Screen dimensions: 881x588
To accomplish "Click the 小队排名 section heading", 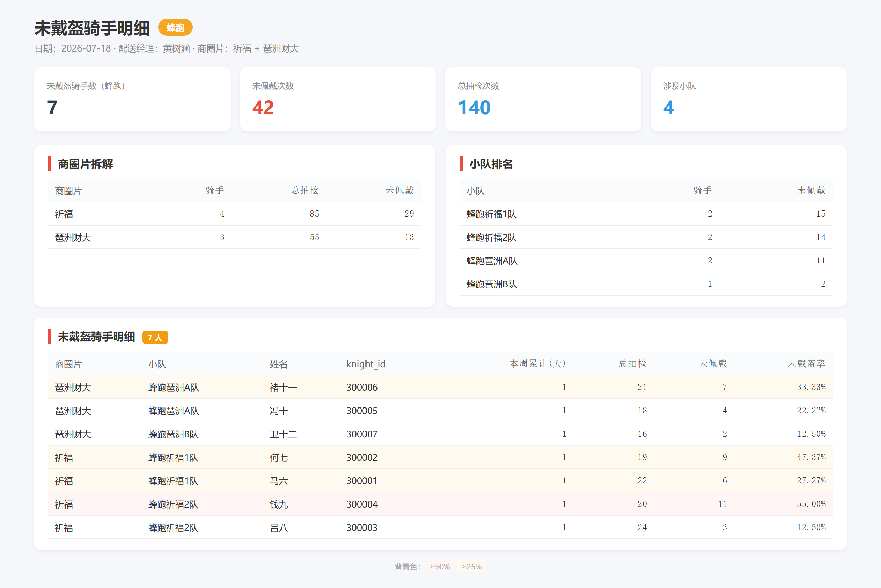I will [491, 164].
